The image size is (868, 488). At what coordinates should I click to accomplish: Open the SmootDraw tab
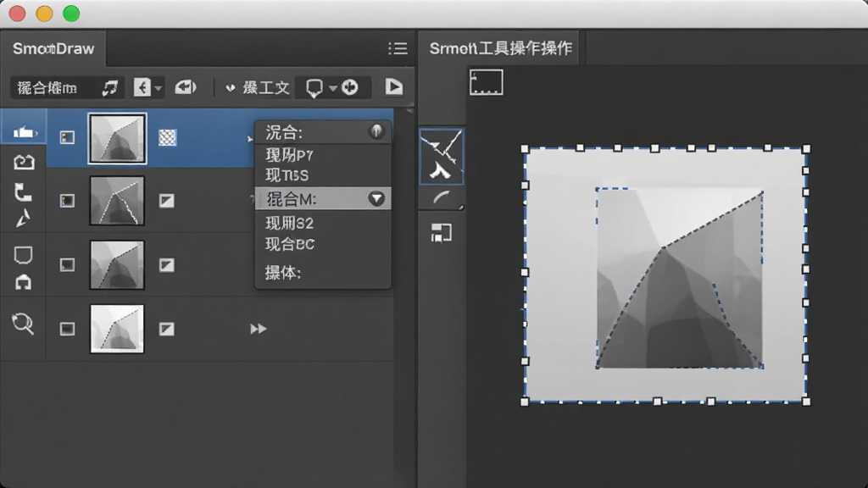click(53, 48)
